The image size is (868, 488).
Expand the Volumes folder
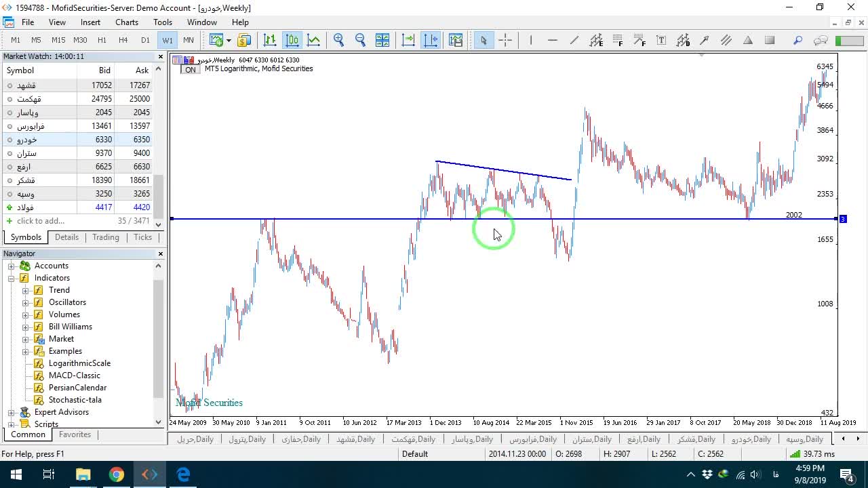[x=26, y=314]
